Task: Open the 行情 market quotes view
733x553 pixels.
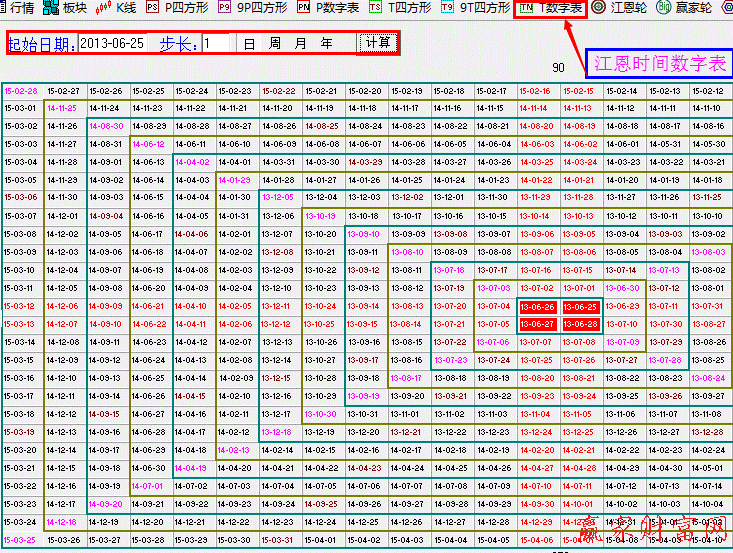Action: pyautogui.click(x=18, y=8)
